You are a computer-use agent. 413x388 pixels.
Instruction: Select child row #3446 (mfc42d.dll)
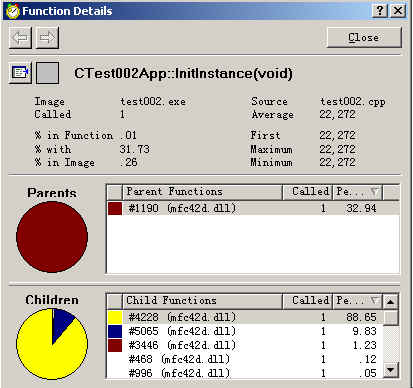point(245,345)
